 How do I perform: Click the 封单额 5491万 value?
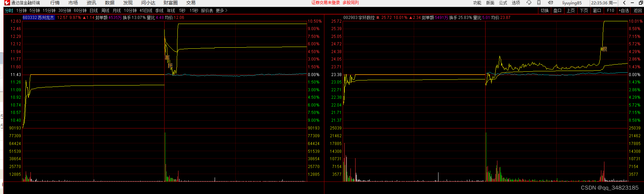pyautogui.click(x=435, y=18)
